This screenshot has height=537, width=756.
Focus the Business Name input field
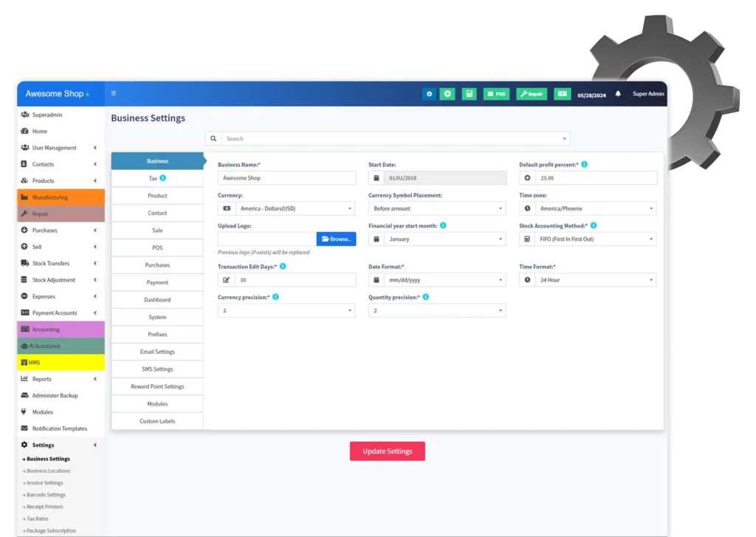pyautogui.click(x=287, y=178)
